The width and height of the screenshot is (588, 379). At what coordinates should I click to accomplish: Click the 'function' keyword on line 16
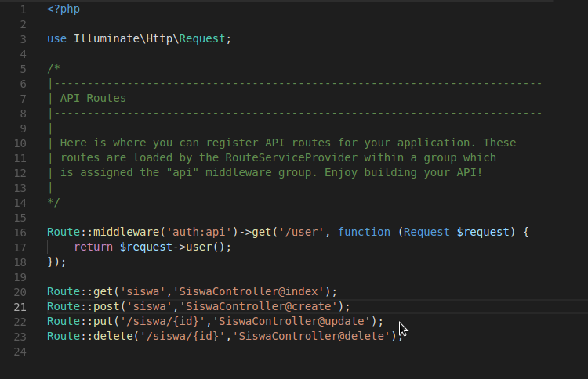(364, 233)
